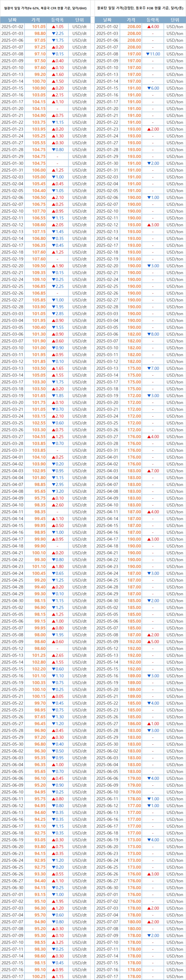Select the ▲5.00 coking coal increase cell
This screenshot has height=980, width=186.
[x=153, y=641]
